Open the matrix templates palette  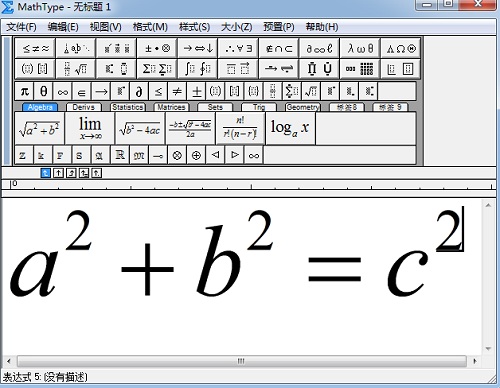click(360, 69)
